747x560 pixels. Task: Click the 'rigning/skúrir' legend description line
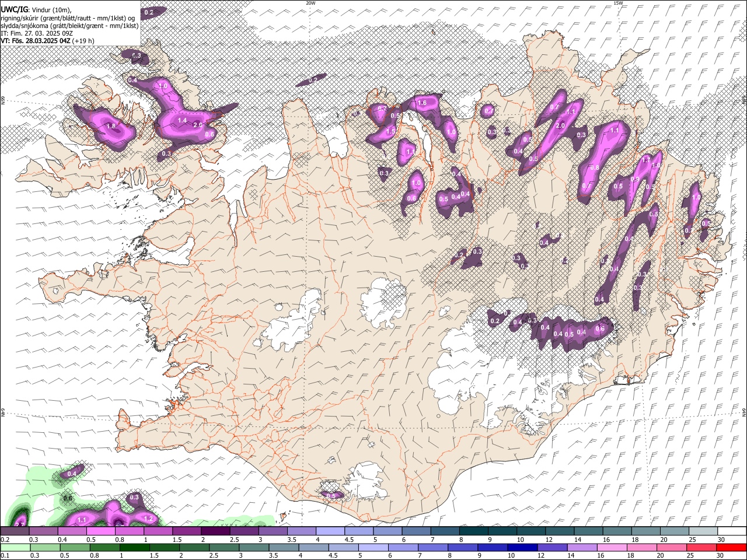point(68,18)
